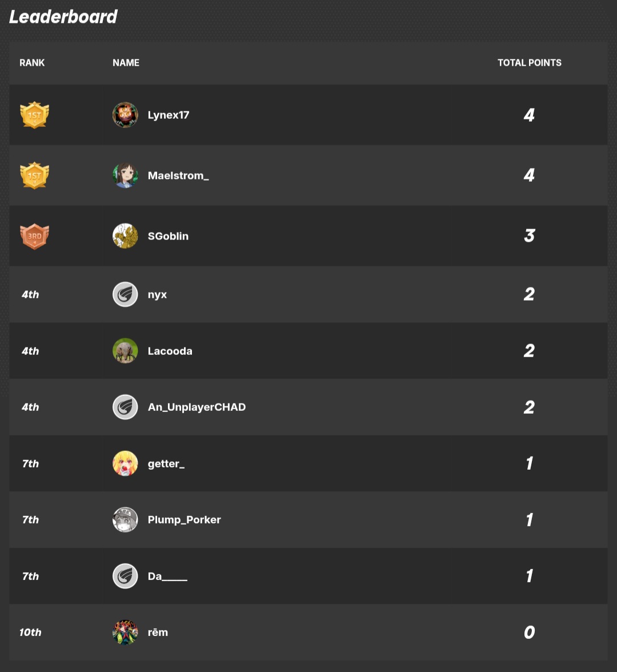Screen dimensions: 617x672
Task: Click Lynex17's avatar icon
Action: click(125, 115)
